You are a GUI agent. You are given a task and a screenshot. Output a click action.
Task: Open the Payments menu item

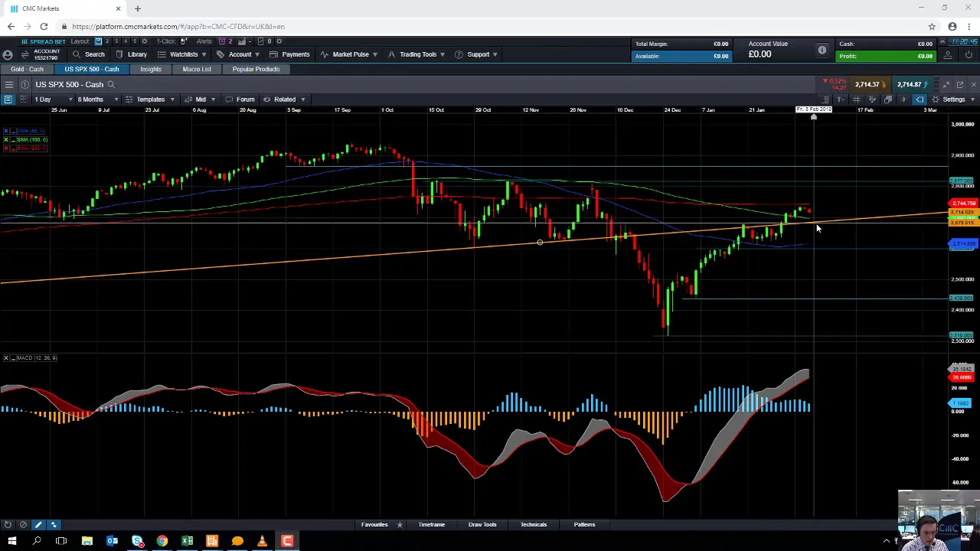289,54
